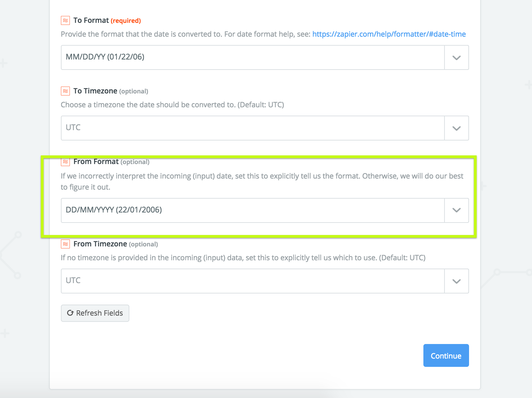Click the To Timezone (optional) label

111,91
